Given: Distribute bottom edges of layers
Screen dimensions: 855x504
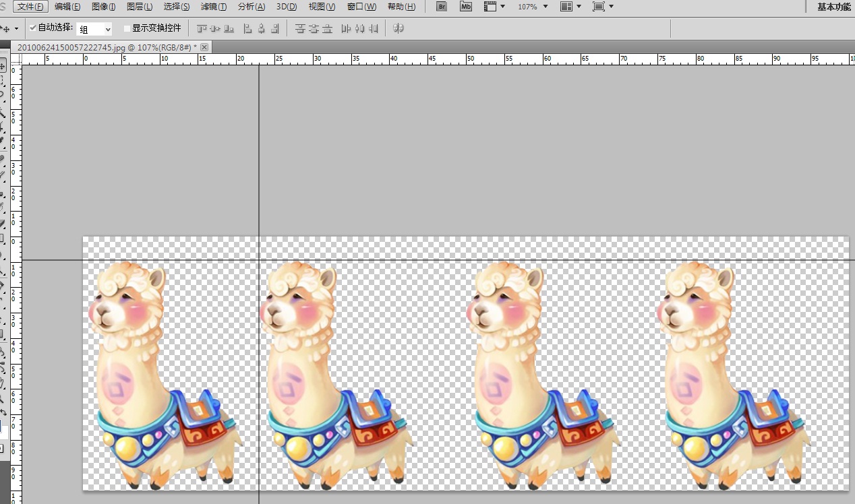Looking at the screenshot, I should tap(327, 29).
